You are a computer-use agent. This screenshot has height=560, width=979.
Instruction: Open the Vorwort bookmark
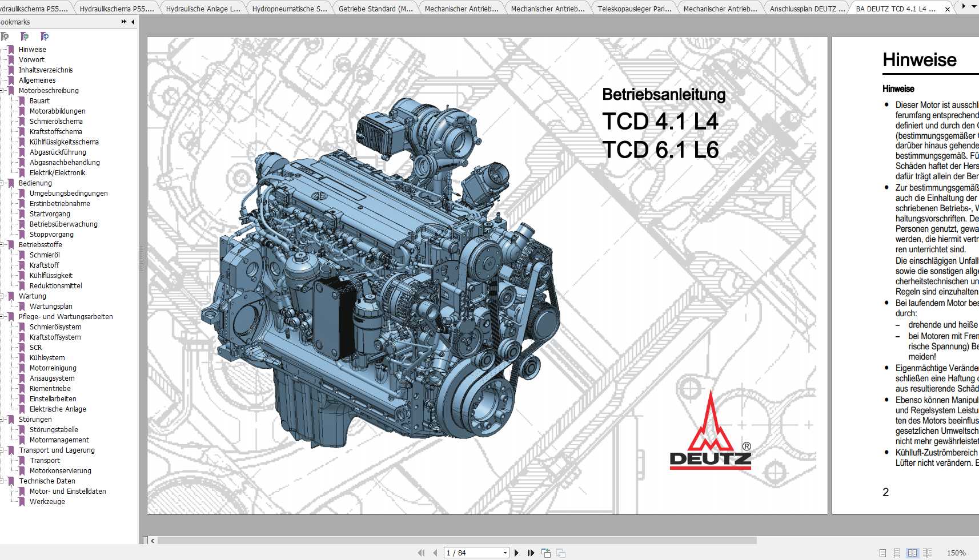pos(31,59)
